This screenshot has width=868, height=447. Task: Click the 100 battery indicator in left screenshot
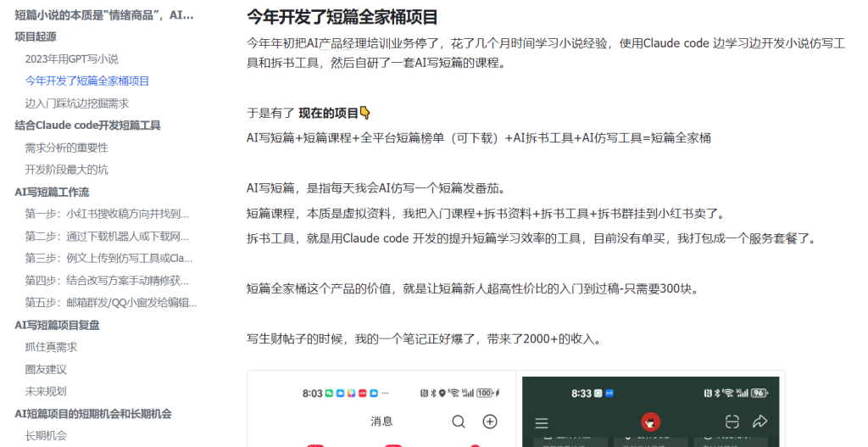point(485,393)
